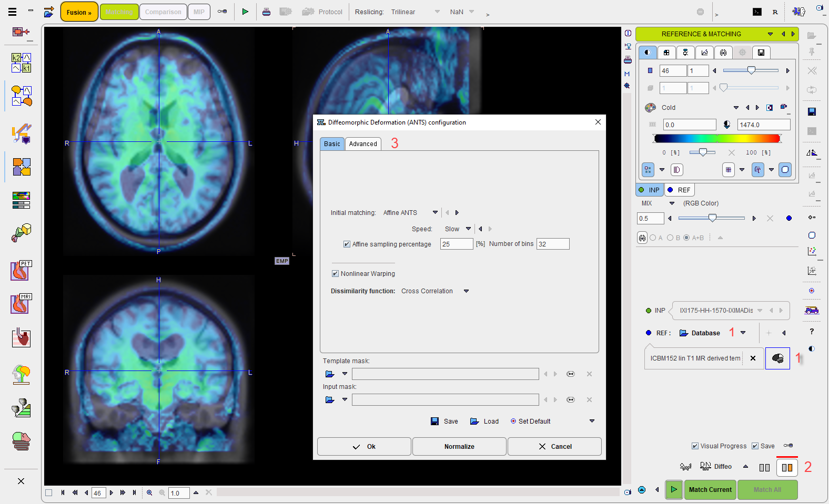Open the Matching page tab

pos(119,12)
